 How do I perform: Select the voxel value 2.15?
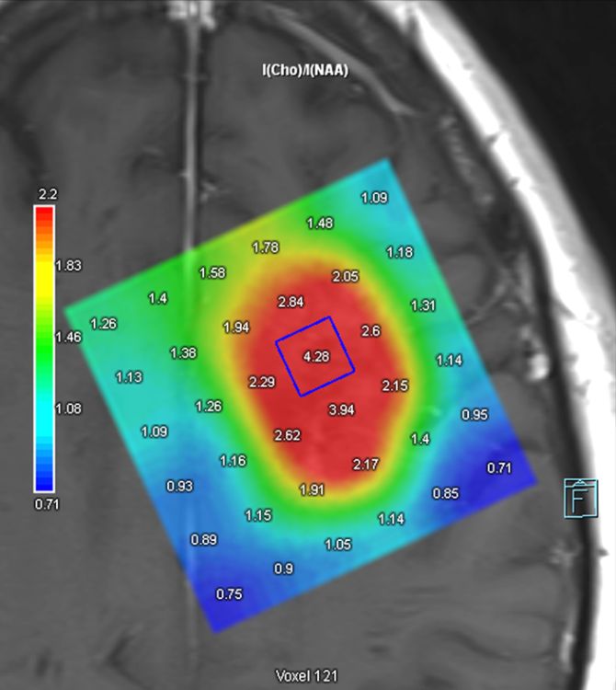(x=395, y=385)
